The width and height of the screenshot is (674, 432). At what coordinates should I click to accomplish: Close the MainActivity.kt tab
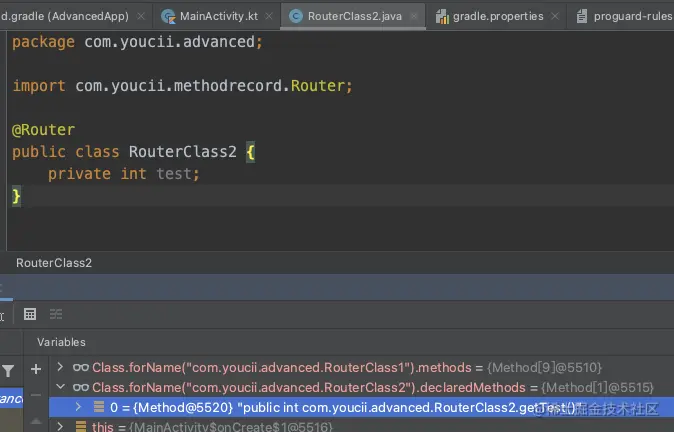tap(269, 16)
